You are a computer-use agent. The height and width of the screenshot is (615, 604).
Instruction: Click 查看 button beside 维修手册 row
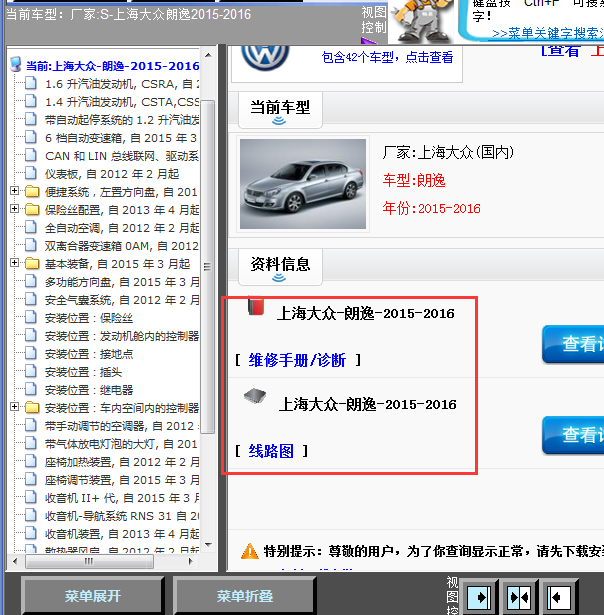click(573, 344)
